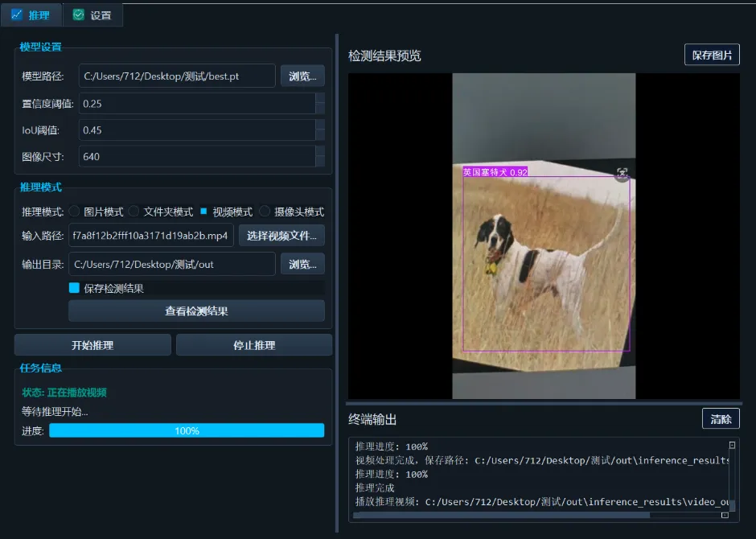Click the 浏览 button next to 模型路径
Viewport: 756px width, 539px height.
click(x=302, y=76)
